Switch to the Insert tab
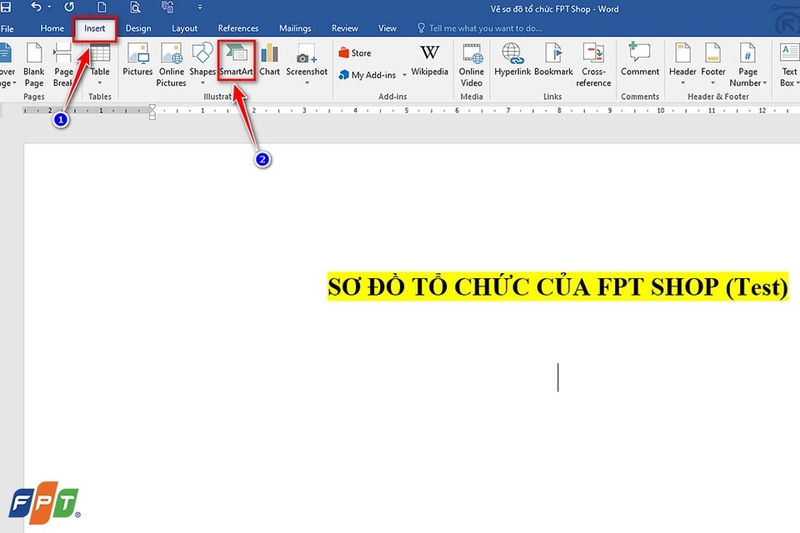This screenshot has width=800, height=533. point(95,29)
